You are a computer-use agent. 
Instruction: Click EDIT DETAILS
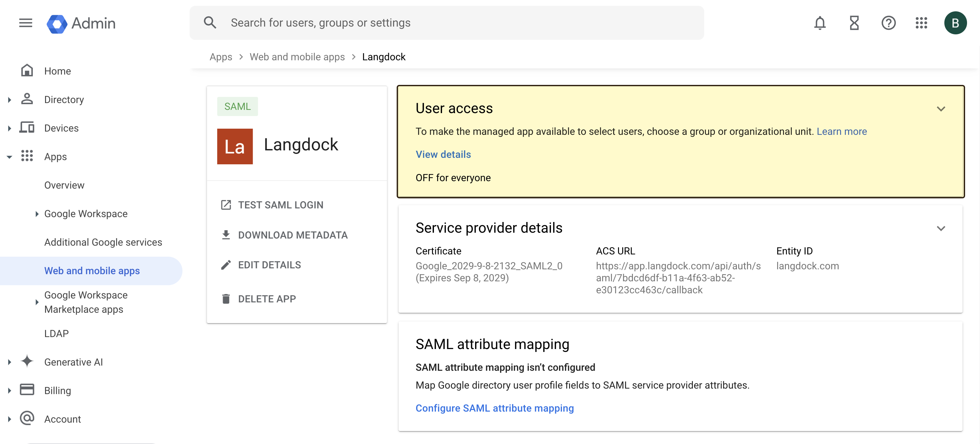pos(269,265)
